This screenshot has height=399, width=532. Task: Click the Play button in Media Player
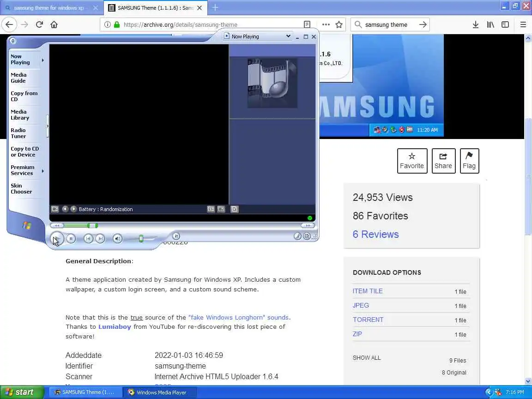(57, 238)
